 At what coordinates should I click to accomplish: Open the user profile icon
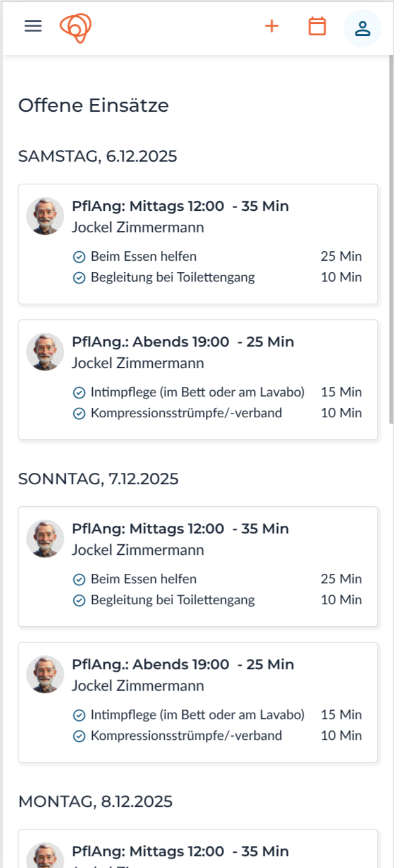tap(362, 28)
